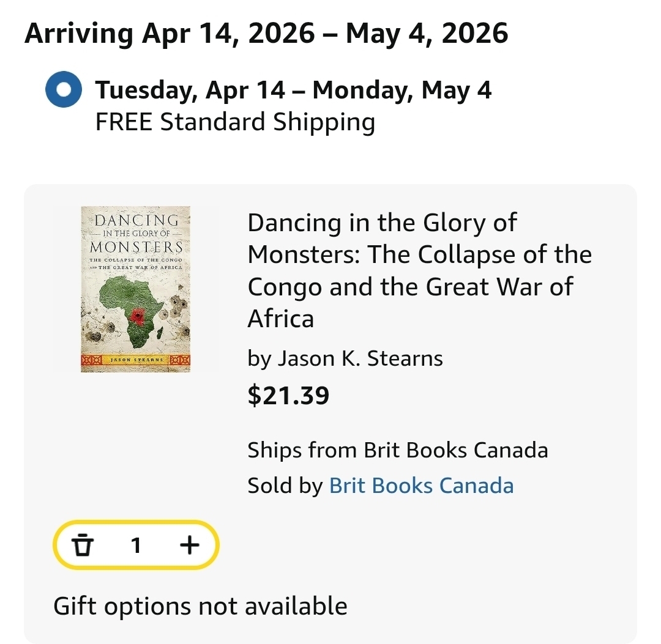Click the cover subtitle The Collapse of the Congo

tap(136, 261)
